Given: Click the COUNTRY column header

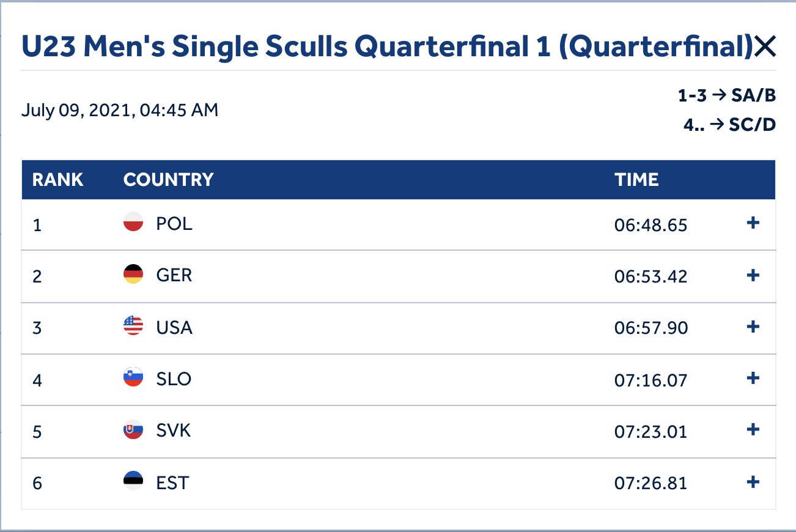Looking at the screenshot, I should [x=168, y=180].
